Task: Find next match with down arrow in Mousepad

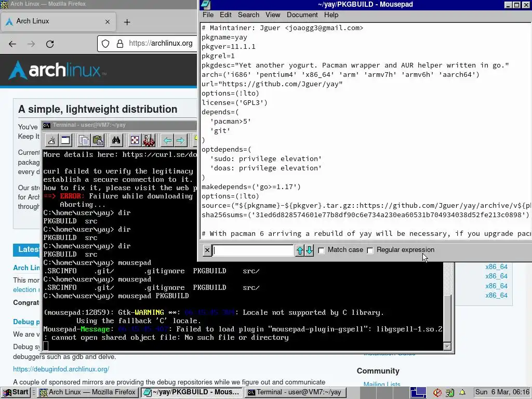Action: point(309,250)
